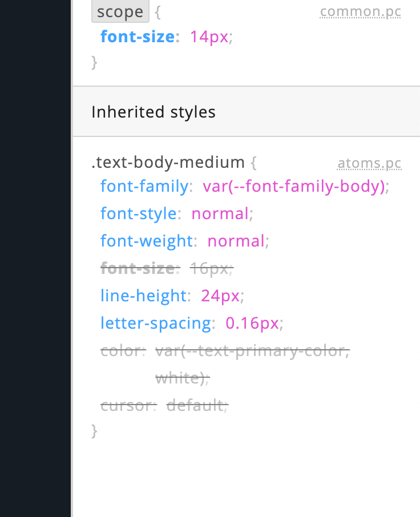This screenshot has height=517, width=420.
Task: Click the var(--text-primary-color value
Action: (252, 350)
